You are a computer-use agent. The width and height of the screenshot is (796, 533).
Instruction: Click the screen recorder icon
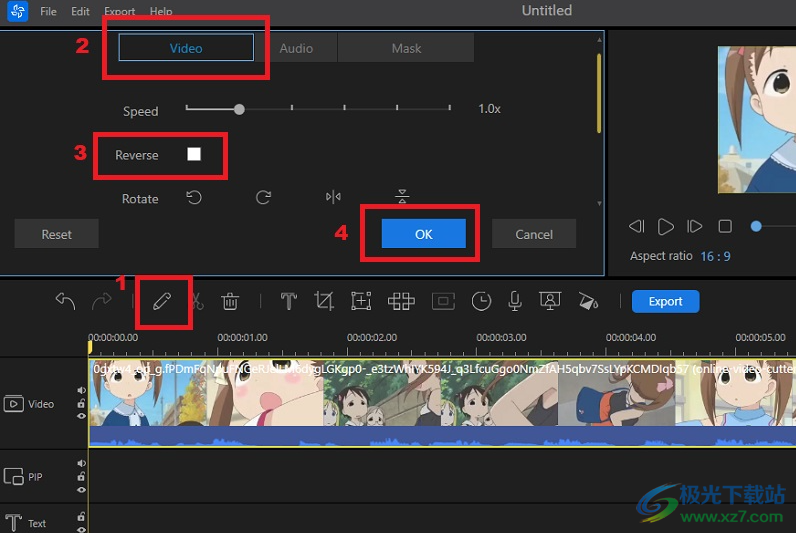tap(550, 301)
